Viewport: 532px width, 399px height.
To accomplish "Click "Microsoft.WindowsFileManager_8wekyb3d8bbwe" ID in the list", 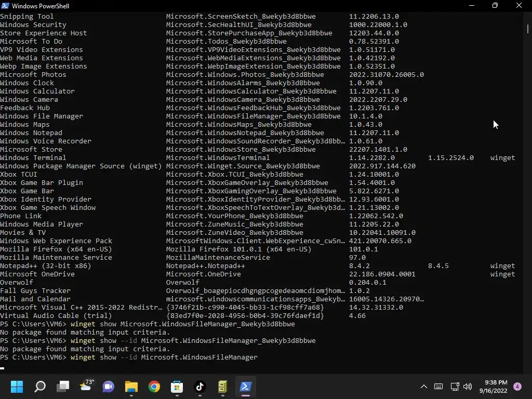I will pyautogui.click(x=253, y=116).
